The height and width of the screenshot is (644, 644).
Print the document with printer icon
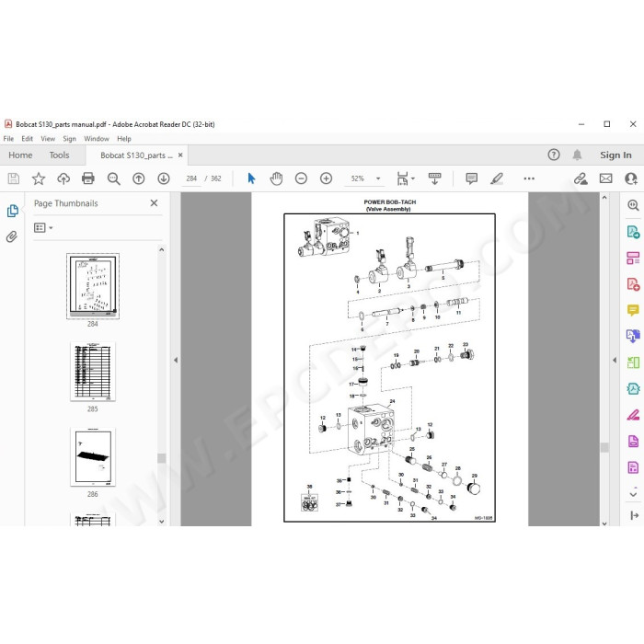pos(88,178)
